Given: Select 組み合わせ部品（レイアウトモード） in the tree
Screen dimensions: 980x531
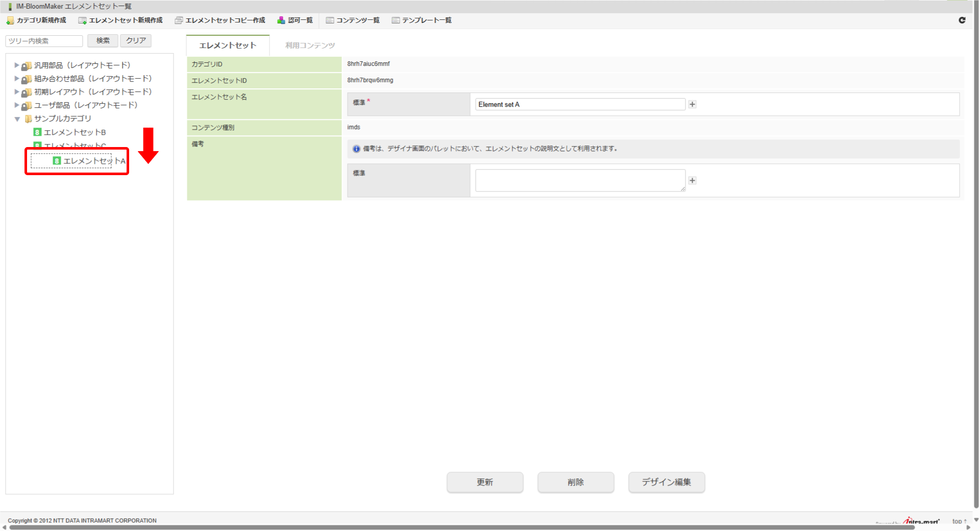Looking at the screenshot, I should pyautogui.click(x=93, y=79).
